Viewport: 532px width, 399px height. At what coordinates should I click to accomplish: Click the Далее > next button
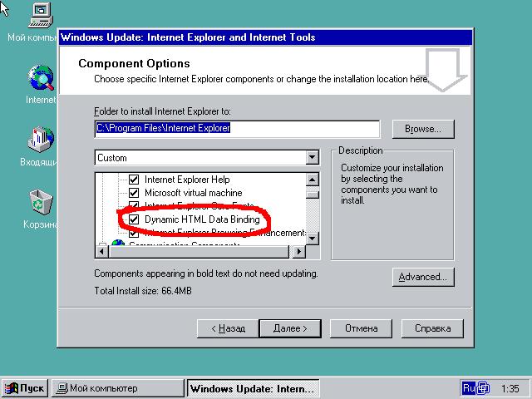pos(290,328)
